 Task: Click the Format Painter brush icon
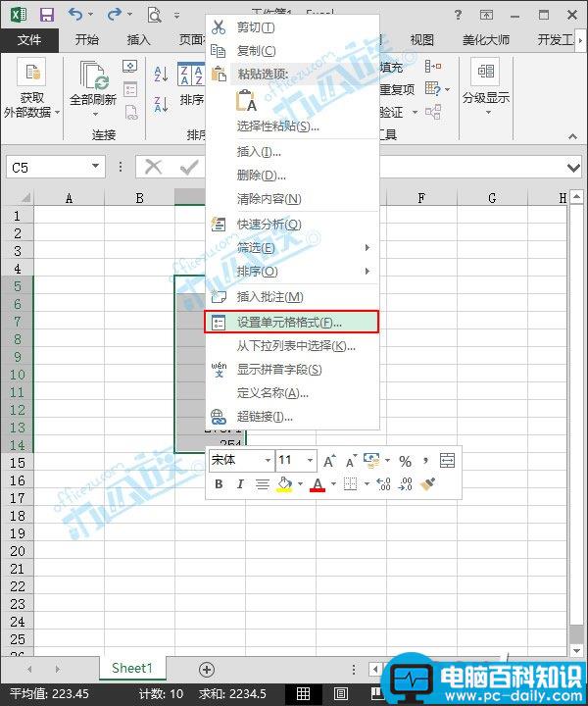(427, 484)
